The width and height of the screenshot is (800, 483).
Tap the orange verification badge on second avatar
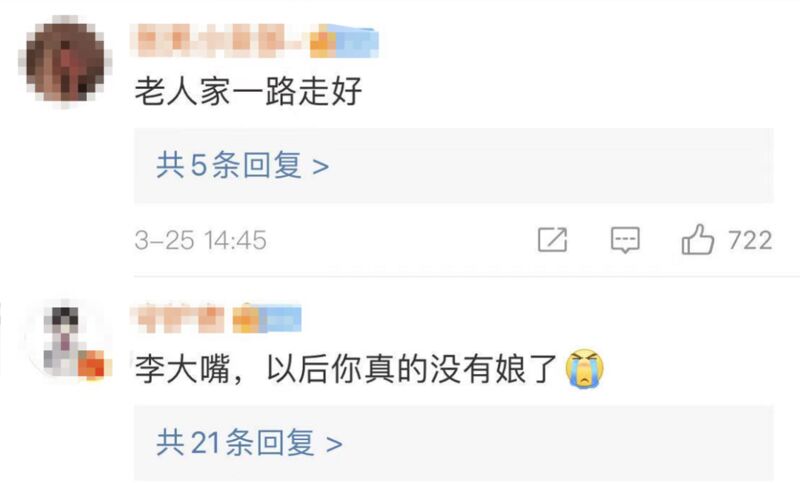click(x=93, y=365)
